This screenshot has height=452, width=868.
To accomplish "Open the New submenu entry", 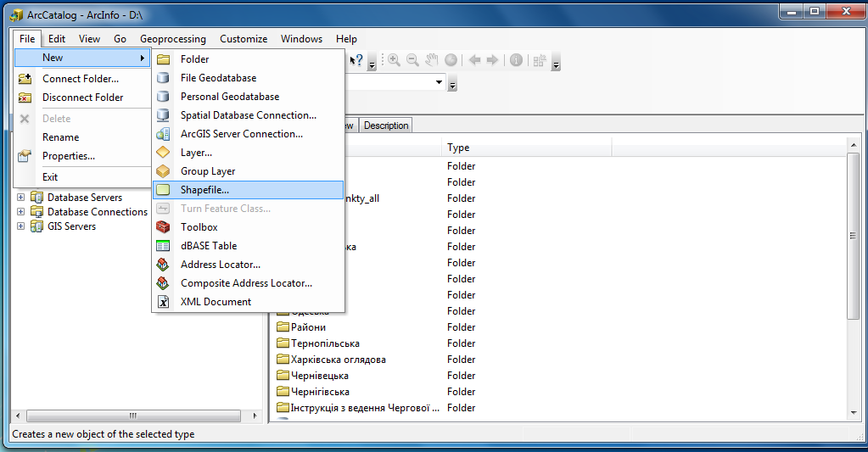I will 82,58.
